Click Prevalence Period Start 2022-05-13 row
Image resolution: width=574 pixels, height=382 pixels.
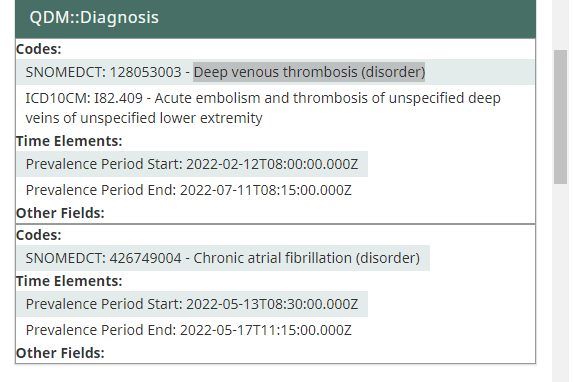tap(192, 304)
